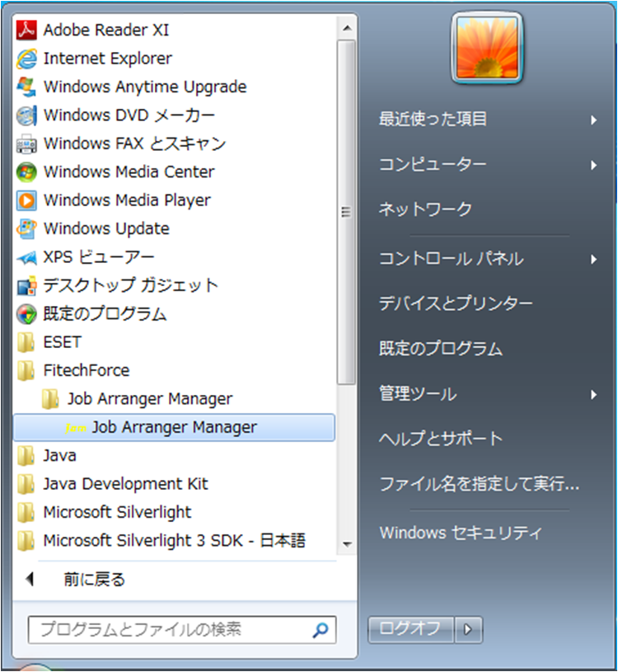Screen dimensions: 618x672
Task: Click the Windows Anytime Upgrade icon
Action: pyautogui.click(x=26, y=87)
